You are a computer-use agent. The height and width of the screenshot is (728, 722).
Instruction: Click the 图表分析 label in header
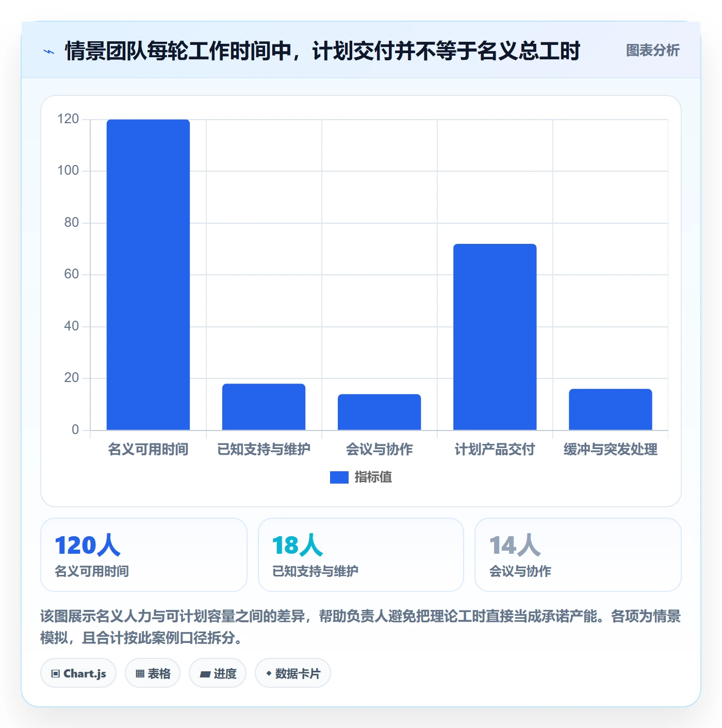[652, 50]
